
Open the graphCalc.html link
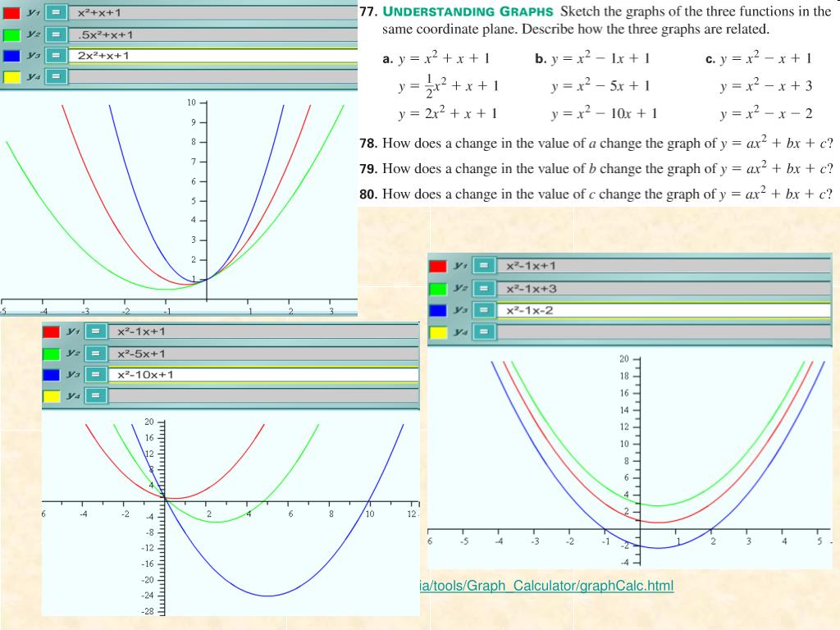point(546,586)
